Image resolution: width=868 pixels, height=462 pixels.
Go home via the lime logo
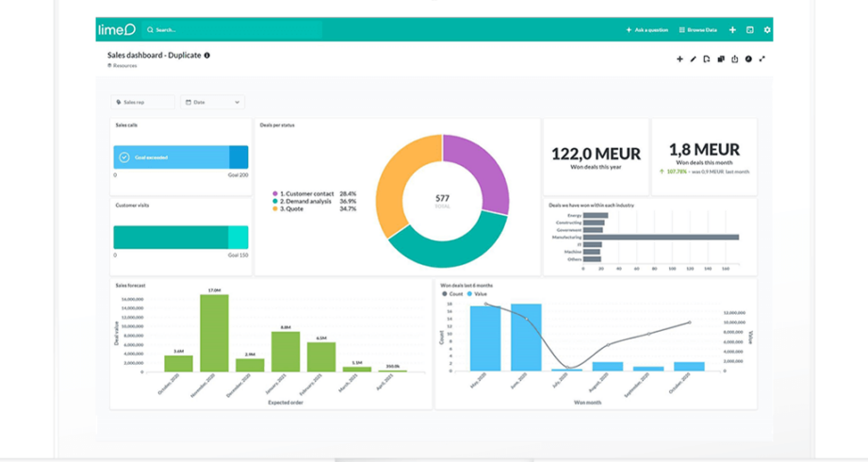[x=117, y=29]
